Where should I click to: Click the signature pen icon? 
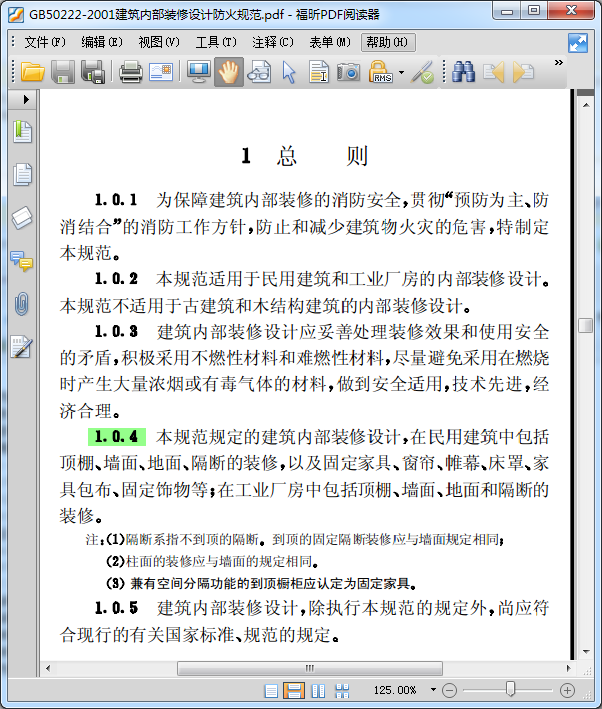[422, 72]
